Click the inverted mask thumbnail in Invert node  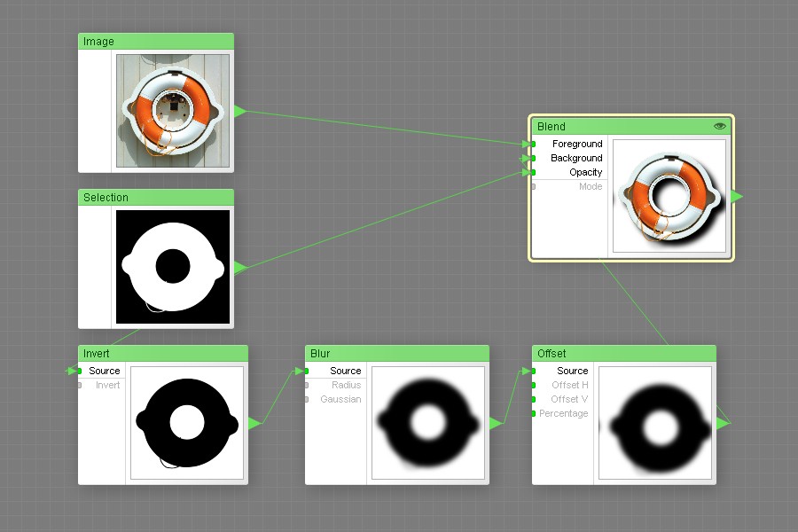click(x=187, y=423)
